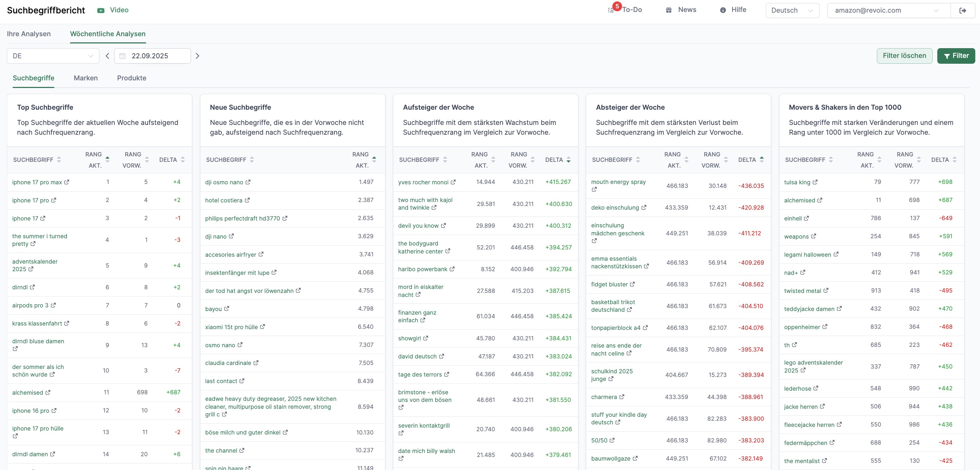The height and width of the screenshot is (470, 980).
Task: Open external link icon for dji osmo nano
Action: point(248,182)
